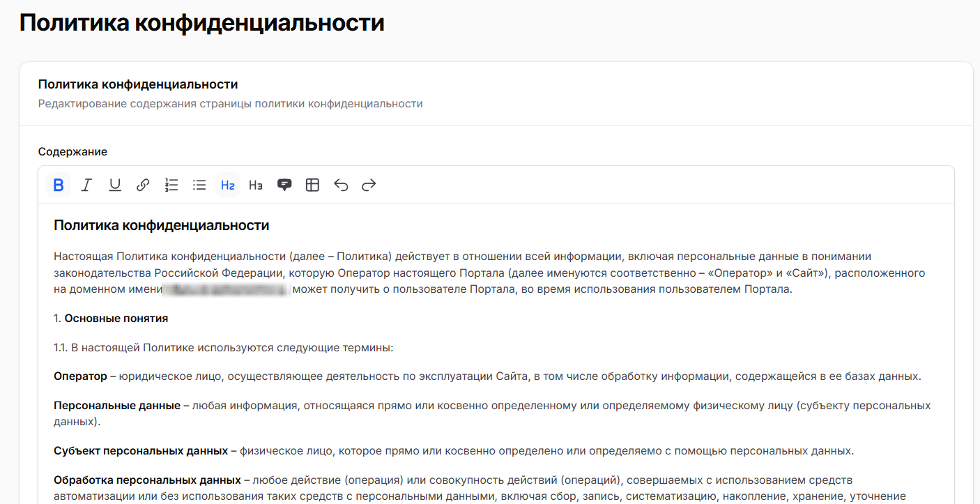The width and height of the screenshot is (980, 504).
Task: Undo the last edit
Action: pyautogui.click(x=341, y=185)
